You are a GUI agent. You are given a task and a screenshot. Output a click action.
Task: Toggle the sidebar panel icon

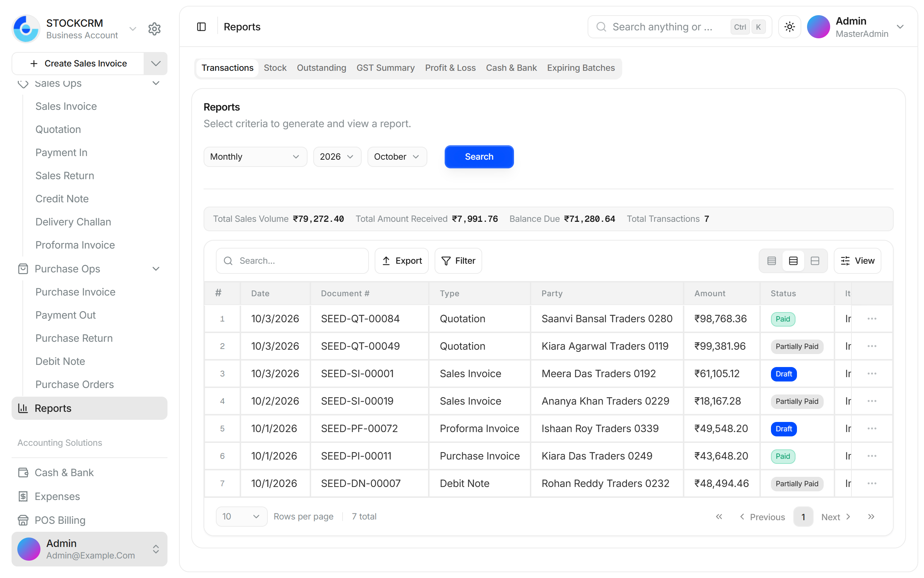click(201, 27)
